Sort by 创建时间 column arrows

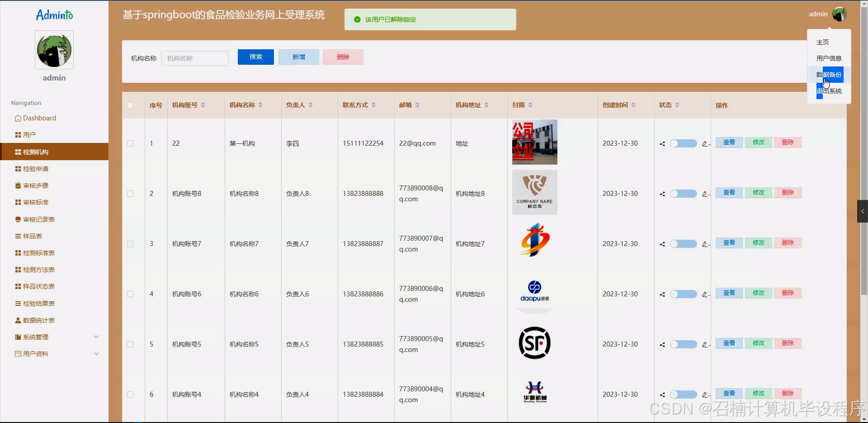click(x=633, y=105)
